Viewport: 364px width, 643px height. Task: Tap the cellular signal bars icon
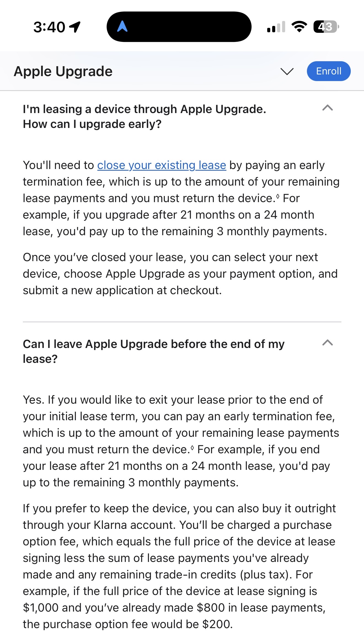pyautogui.click(x=276, y=27)
